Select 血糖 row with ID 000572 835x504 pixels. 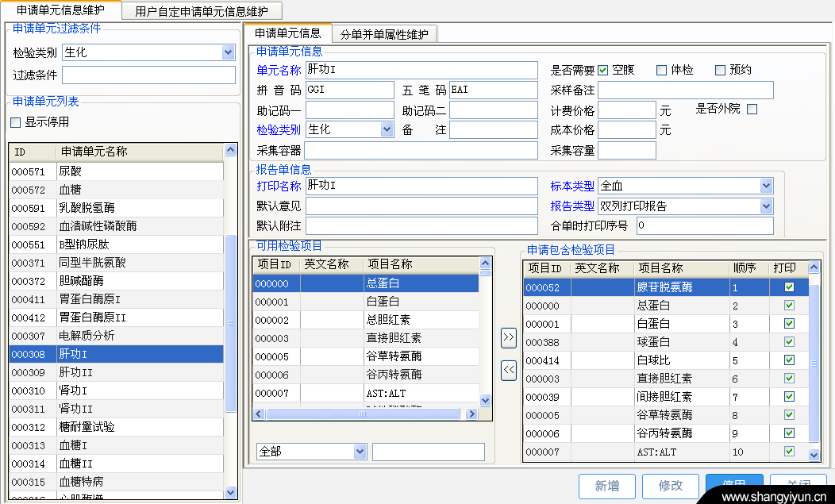tap(116, 190)
